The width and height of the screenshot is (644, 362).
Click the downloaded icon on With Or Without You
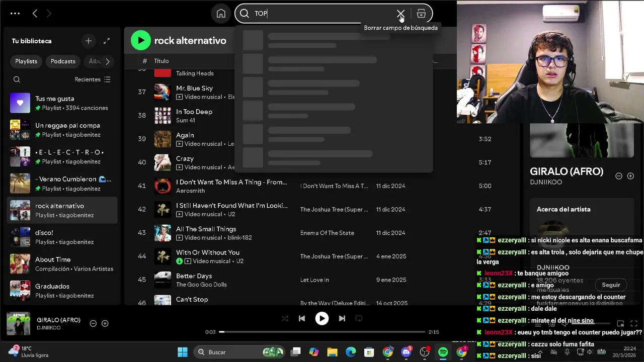click(180, 261)
